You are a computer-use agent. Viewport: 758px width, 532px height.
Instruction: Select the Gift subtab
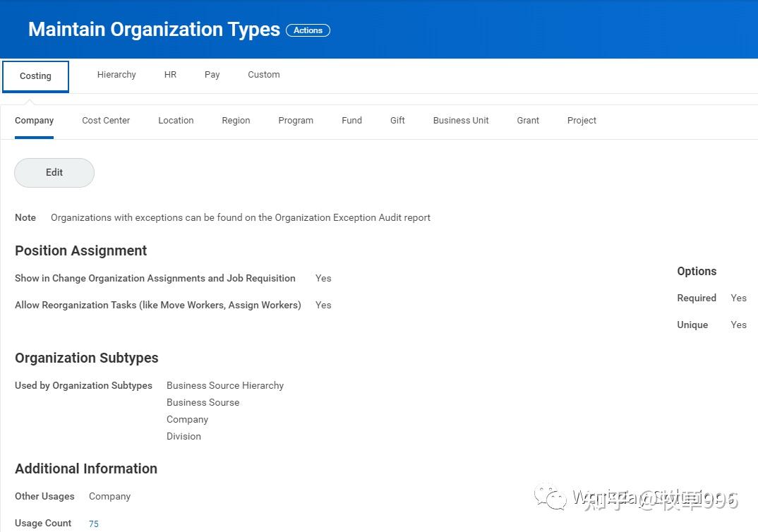(397, 120)
